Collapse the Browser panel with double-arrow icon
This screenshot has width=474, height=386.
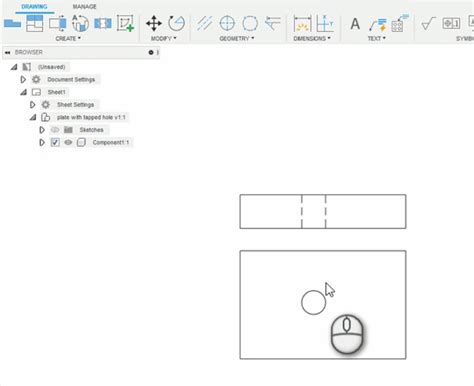tap(7, 52)
